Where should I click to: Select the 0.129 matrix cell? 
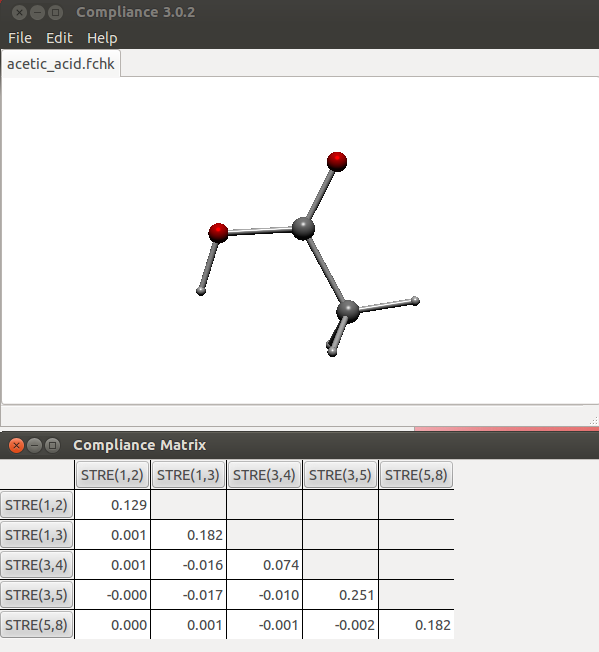[113, 505]
